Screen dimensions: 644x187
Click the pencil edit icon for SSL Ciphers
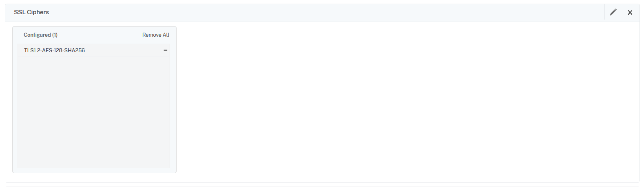click(x=613, y=12)
